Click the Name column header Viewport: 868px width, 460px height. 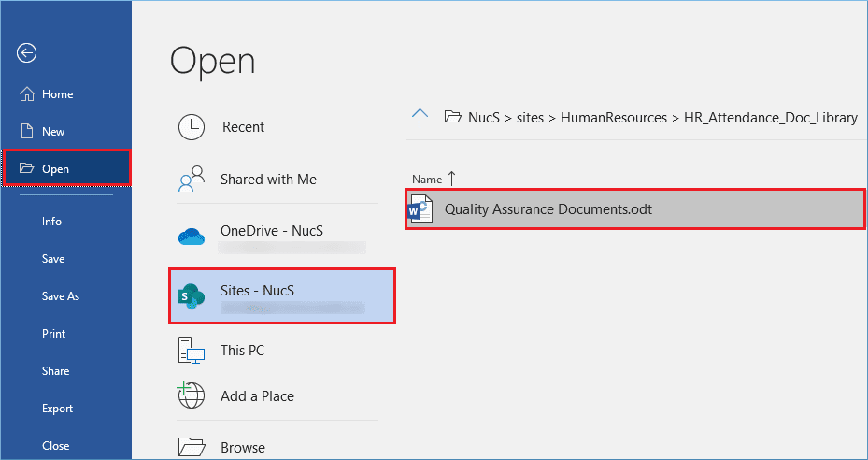pyautogui.click(x=427, y=179)
